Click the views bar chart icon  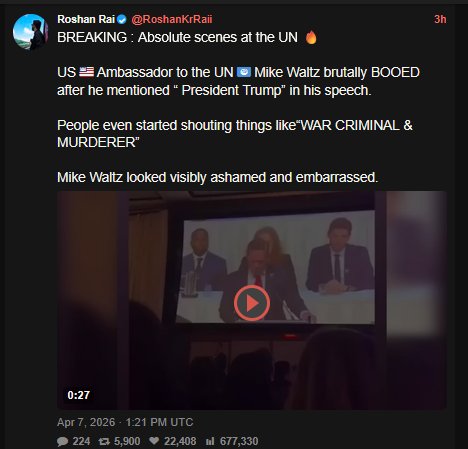(x=210, y=441)
